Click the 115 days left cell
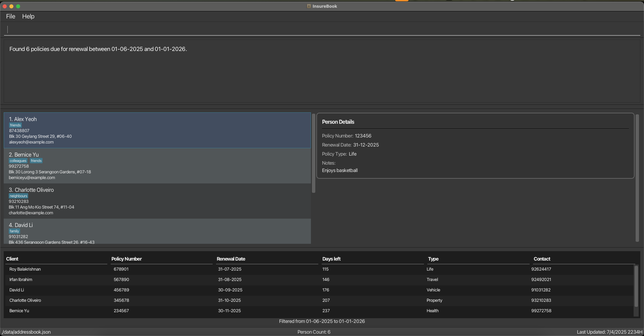This screenshot has width=644, height=336. [325, 269]
